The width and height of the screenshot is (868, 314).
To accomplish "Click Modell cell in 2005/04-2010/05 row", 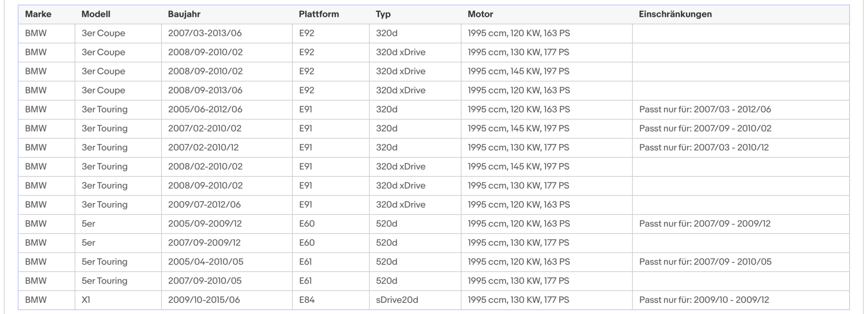I will 118,262.
